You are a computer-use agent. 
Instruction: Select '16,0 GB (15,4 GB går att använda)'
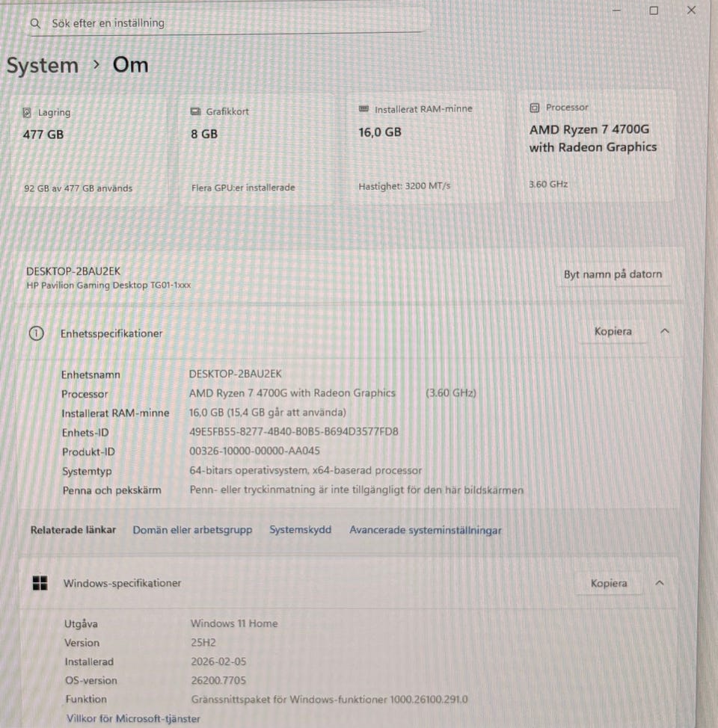point(267,413)
